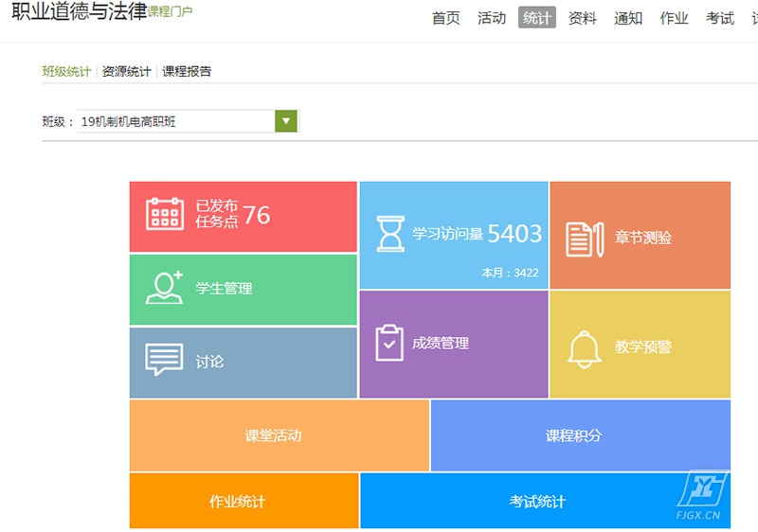
Task: Open the 课程报告 tab
Action: pos(187,71)
